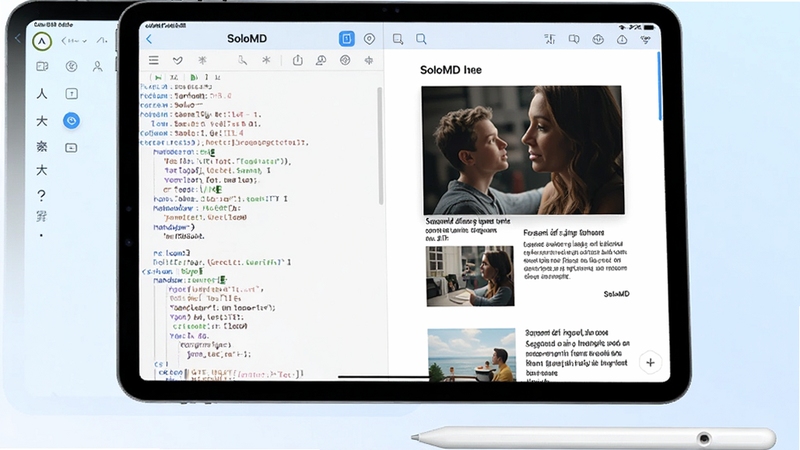Screen dimensions: 800x450
Task: Tap the sidebar panel icon on the rear iPad
Action: click(42, 66)
